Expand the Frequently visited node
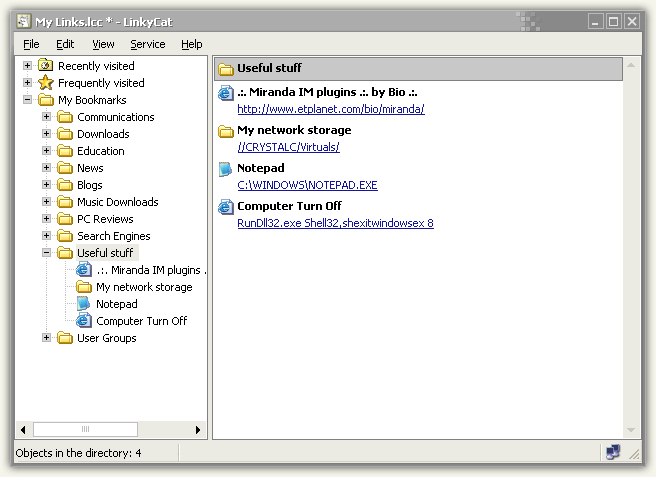 coord(28,83)
